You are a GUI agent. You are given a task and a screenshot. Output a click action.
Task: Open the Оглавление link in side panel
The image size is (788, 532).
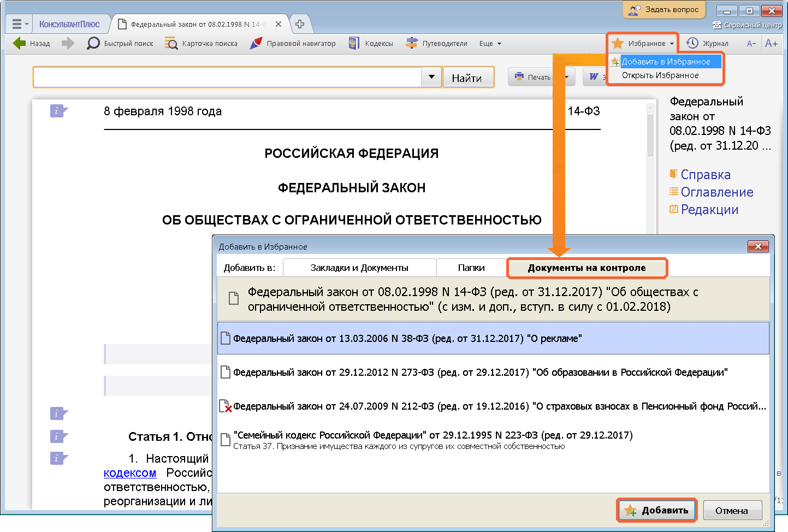tap(716, 192)
